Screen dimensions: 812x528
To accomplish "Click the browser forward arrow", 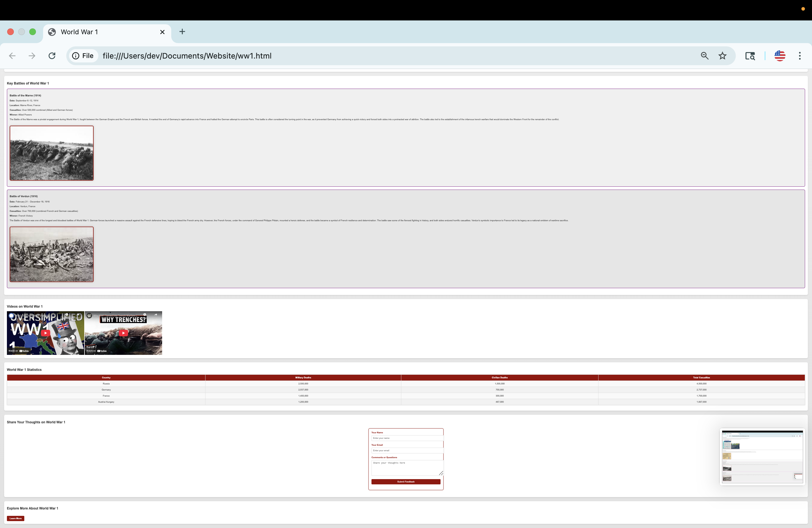I will (x=32, y=56).
